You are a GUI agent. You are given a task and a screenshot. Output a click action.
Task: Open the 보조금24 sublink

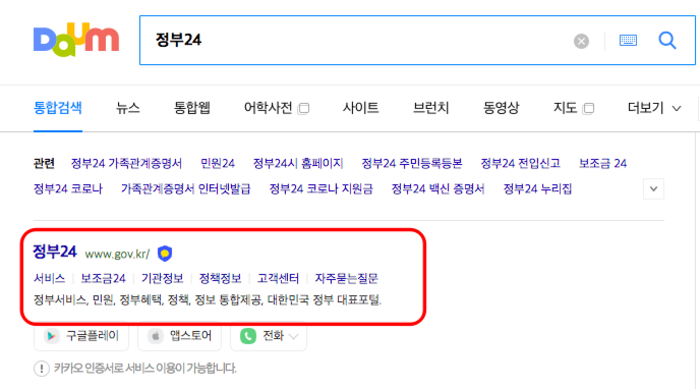pos(103,278)
